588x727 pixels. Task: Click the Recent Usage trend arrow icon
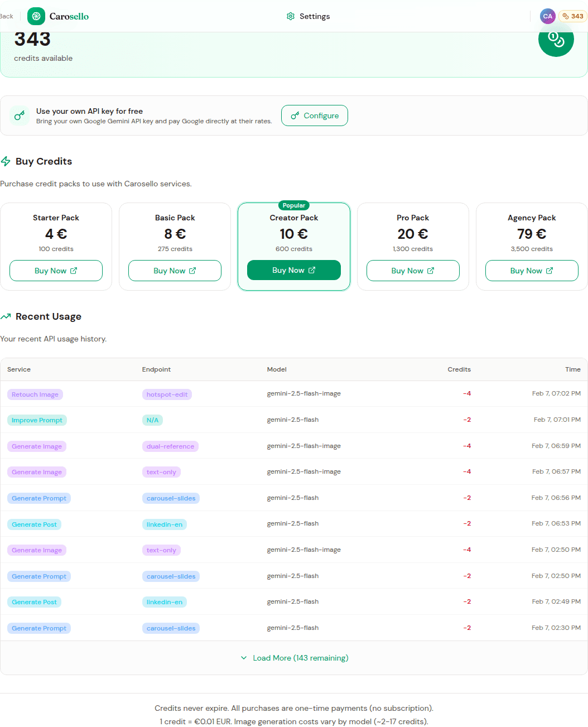tap(6, 316)
